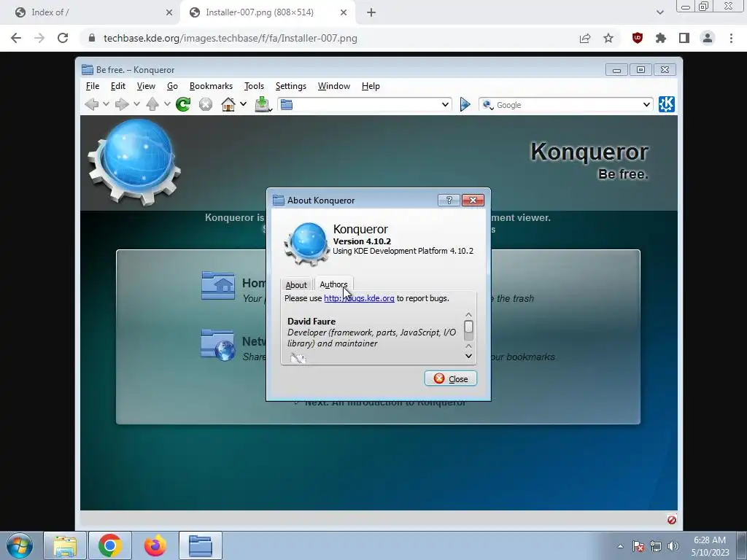Click the KDE logo icon in Konqueror toolbar
The width and height of the screenshot is (747, 560).
pyautogui.click(x=666, y=104)
